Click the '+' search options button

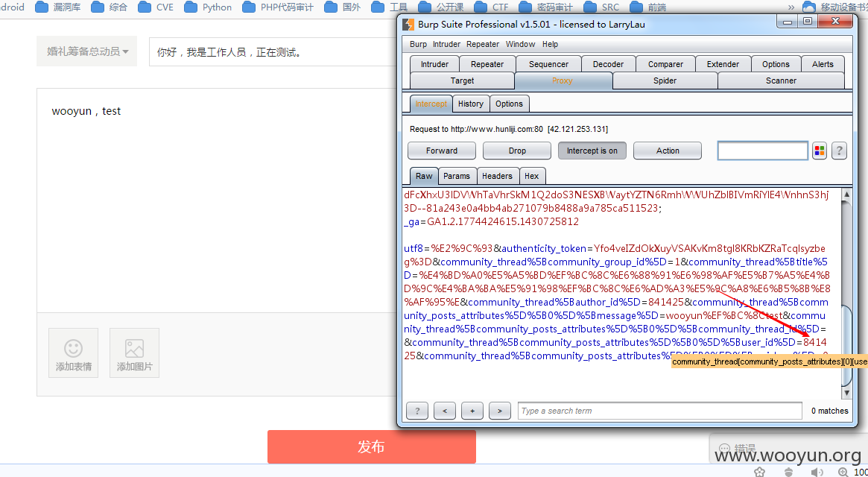tap(472, 411)
